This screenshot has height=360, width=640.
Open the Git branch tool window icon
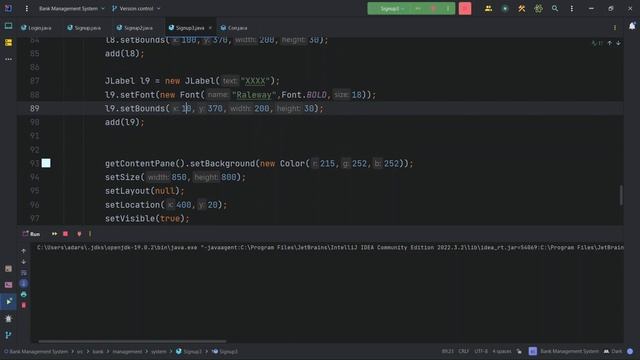point(8,335)
